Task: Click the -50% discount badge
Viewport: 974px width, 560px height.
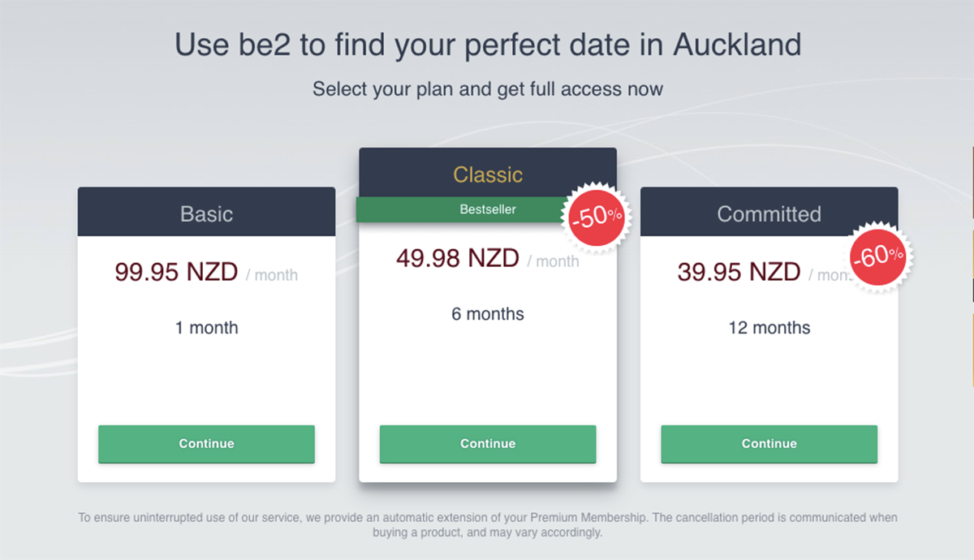Action: pyautogui.click(x=597, y=218)
